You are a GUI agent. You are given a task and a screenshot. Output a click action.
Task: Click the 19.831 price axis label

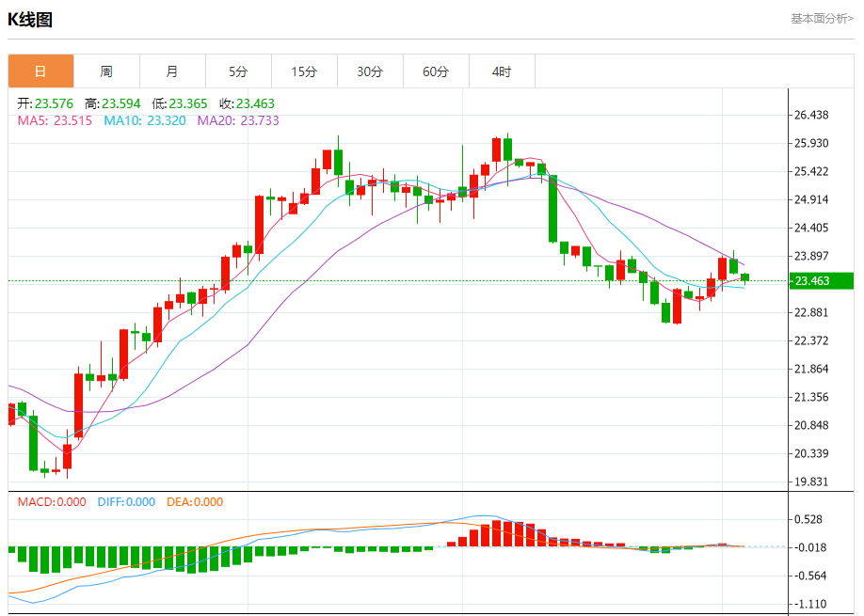pyautogui.click(x=811, y=482)
